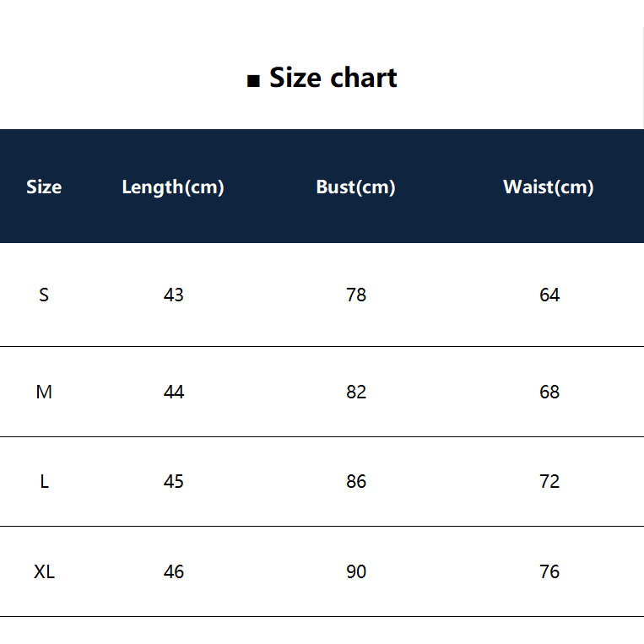Select the Size column header
Image resolution: width=644 pixels, height=644 pixels.
click(44, 187)
